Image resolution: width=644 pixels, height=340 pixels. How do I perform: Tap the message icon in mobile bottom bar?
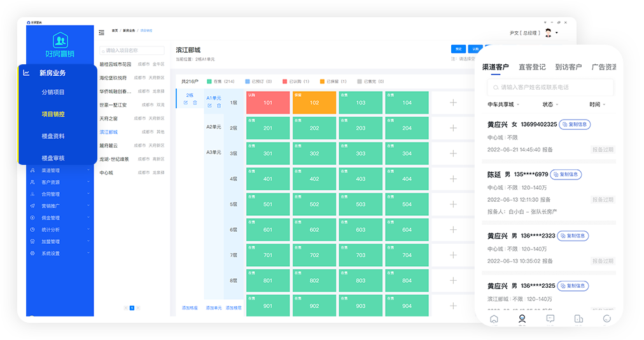click(550, 318)
